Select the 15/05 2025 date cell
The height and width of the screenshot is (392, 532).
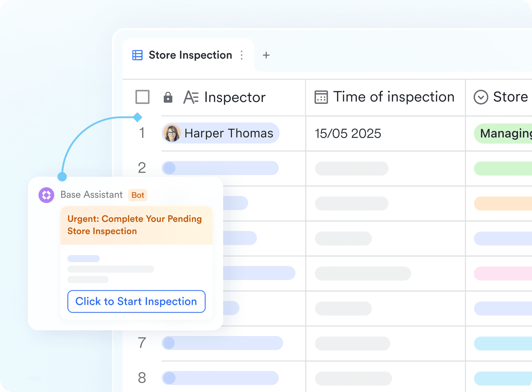point(348,134)
